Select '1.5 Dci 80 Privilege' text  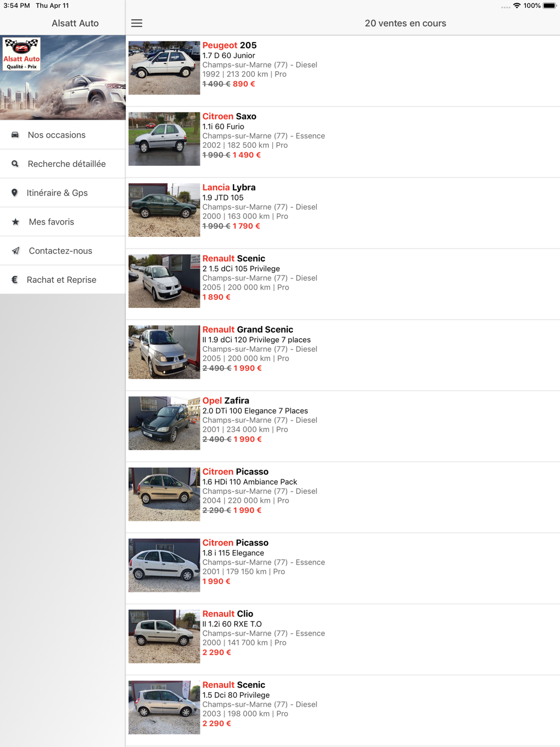click(236, 695)
